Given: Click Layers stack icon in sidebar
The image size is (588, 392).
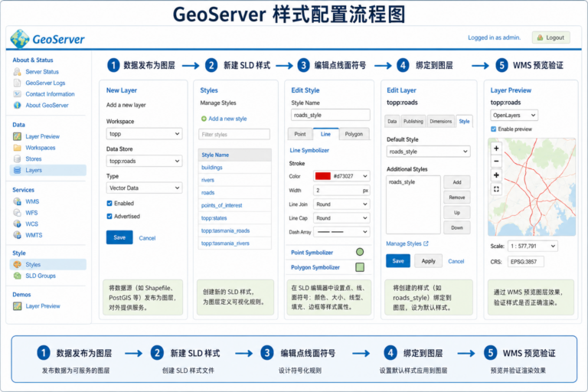Looking at the screenshot, I should 18,170.
